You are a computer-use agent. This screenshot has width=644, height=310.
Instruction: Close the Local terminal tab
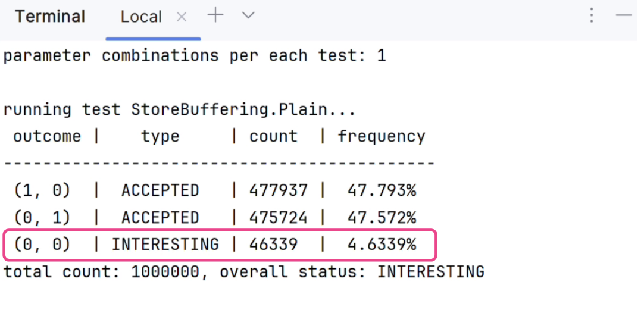click(182, 17)
